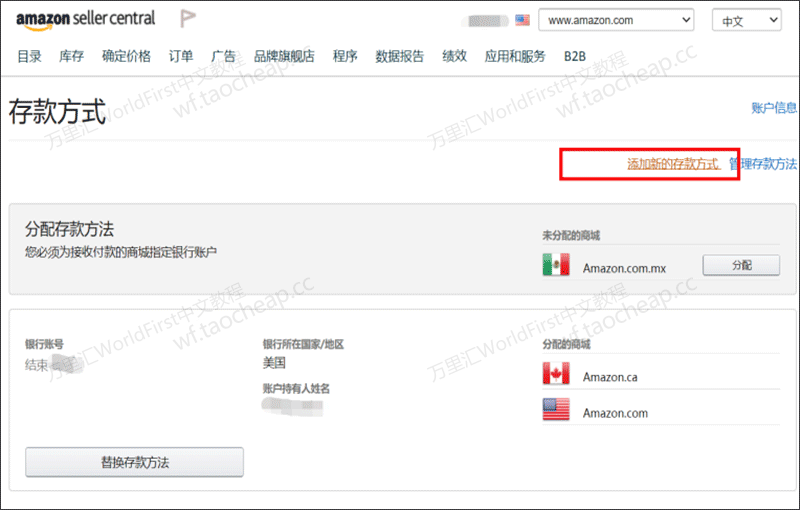Select Amazon.ca marketplace text
The width and height of the screenshot is (800, 510).
coord(610,377)
